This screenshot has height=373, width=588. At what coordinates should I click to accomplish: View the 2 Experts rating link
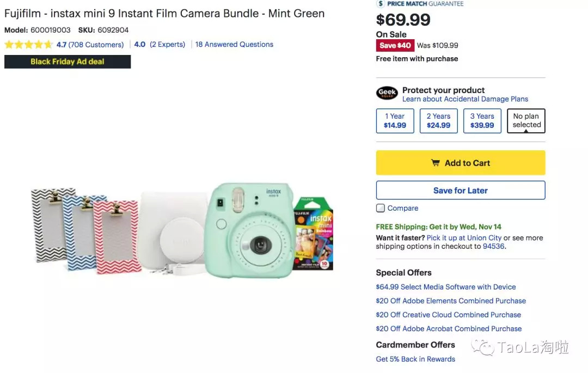(167, 45)
